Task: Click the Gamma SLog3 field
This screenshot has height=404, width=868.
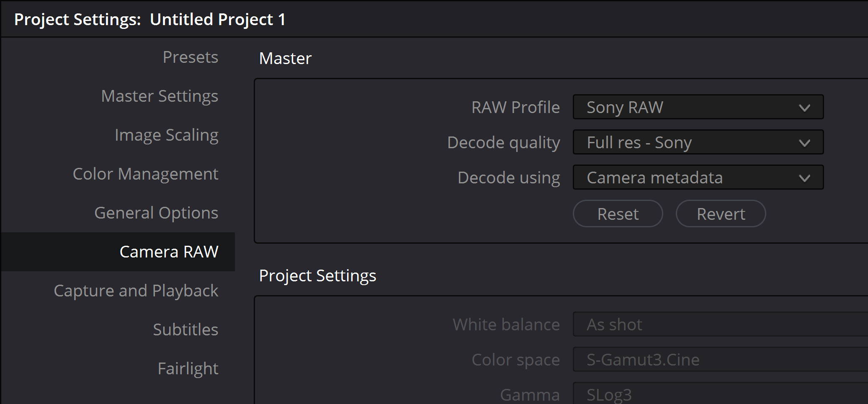Action: [x=719, y=394]
